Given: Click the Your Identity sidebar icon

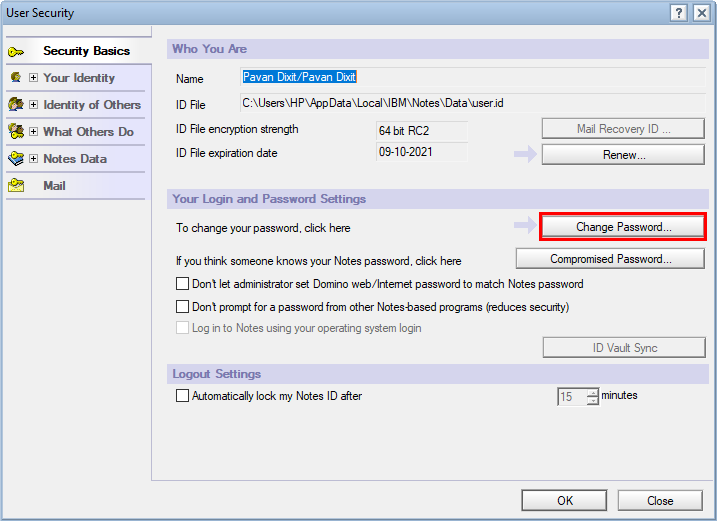Looking at the screenshot, I should click(x=15, y=77).
